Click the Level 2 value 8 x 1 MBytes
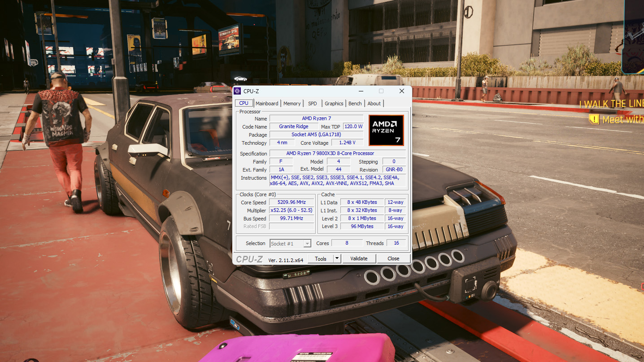Image resolution: width=644 pixels, height=362 pixels. [362, 219]
